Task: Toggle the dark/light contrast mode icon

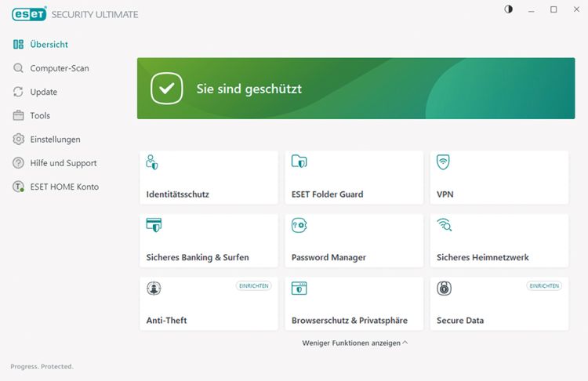Action: pyautogui.click(x=508, y=9)
